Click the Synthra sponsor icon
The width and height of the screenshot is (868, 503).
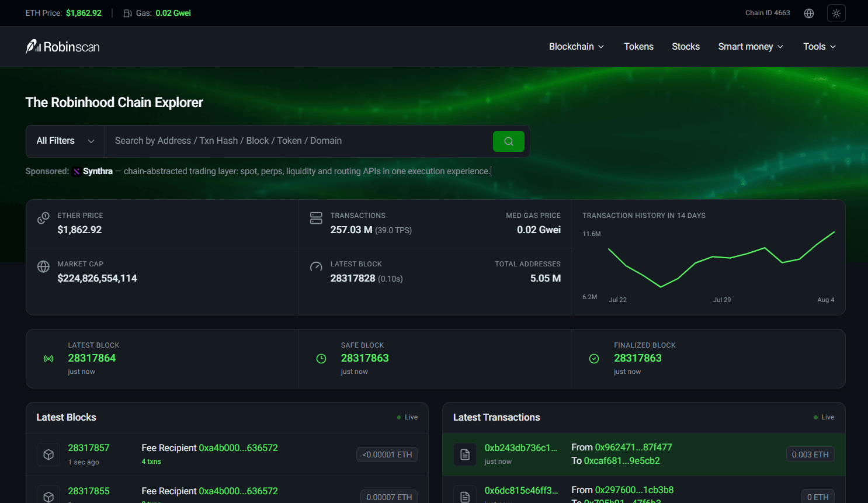pyautogui.click(x=77, y=172)
